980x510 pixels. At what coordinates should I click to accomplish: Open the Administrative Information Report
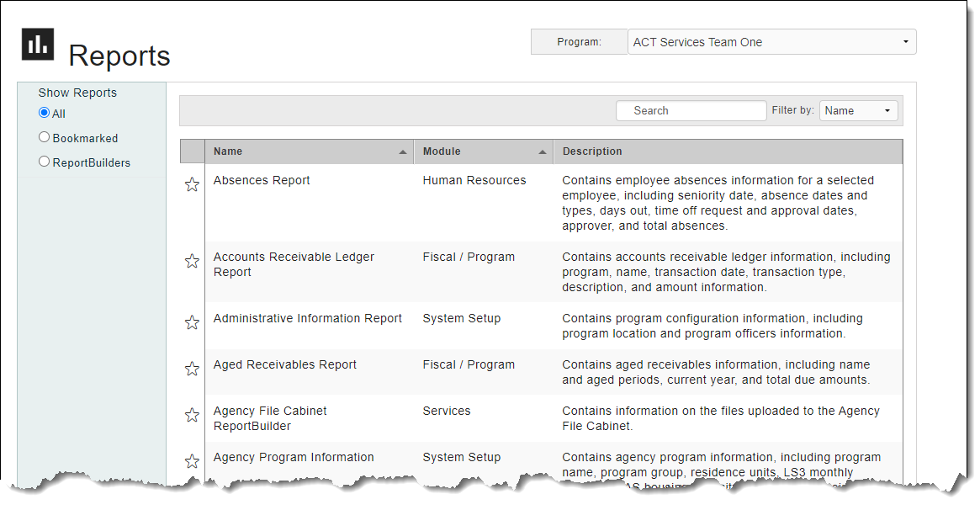tap(308, 318)
